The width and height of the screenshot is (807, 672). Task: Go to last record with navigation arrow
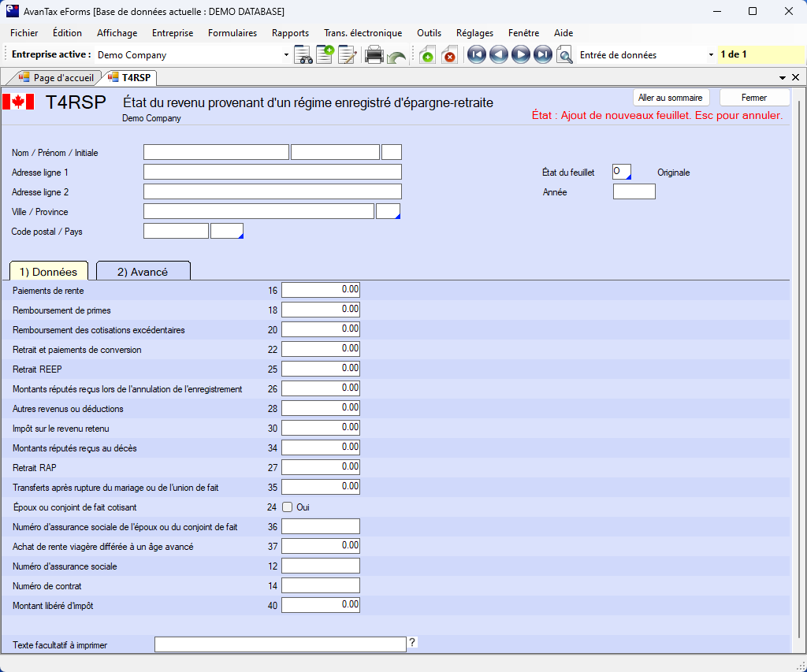[x=542, y=55]
